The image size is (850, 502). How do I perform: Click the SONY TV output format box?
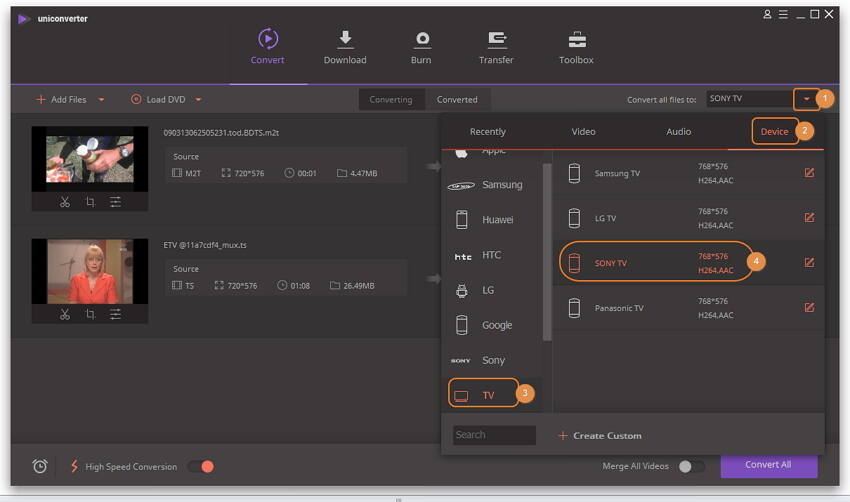(x=749, y=99)
